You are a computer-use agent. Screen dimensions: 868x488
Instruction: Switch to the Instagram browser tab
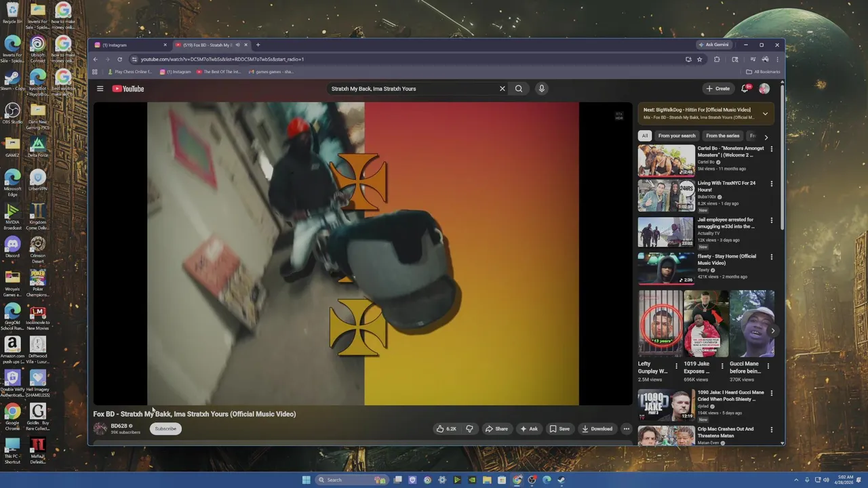click(129, 45)
